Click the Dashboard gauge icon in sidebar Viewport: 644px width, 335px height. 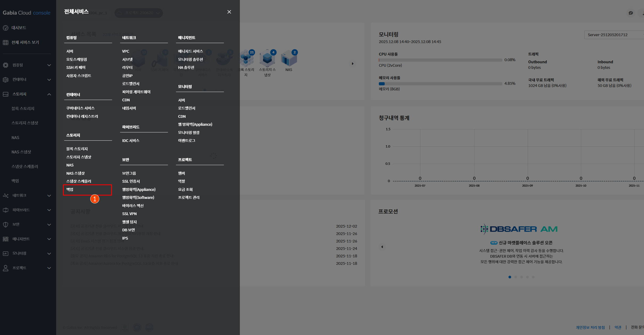pos(6,28)
